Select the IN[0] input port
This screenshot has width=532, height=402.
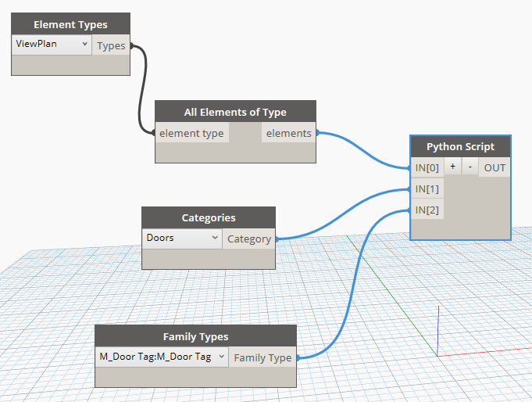(x=427, y=167)
